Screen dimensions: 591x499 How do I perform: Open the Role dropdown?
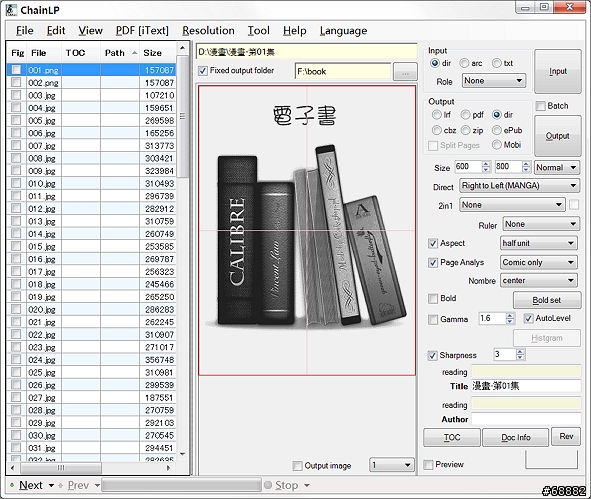pyautogui.click(x=494, y=81)
